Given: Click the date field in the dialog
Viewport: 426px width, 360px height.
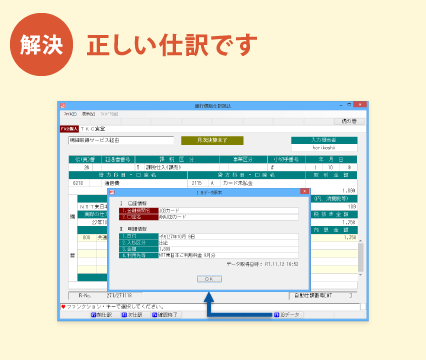Looking at the screenshot, I should 228,236.
